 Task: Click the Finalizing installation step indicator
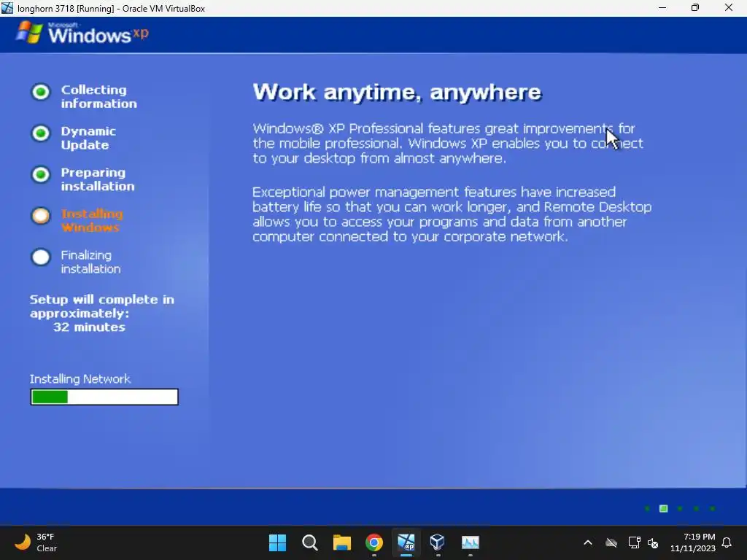pyautogui.click(x=41, y=257)
